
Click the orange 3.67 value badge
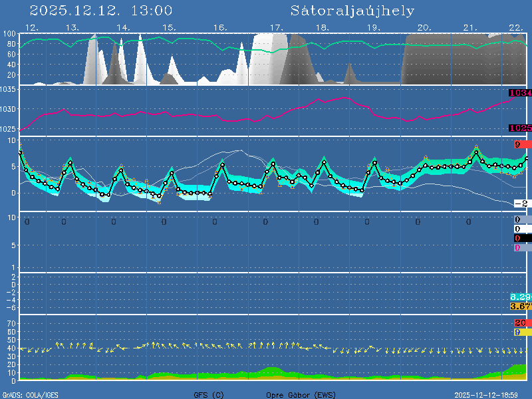point(520,306)
